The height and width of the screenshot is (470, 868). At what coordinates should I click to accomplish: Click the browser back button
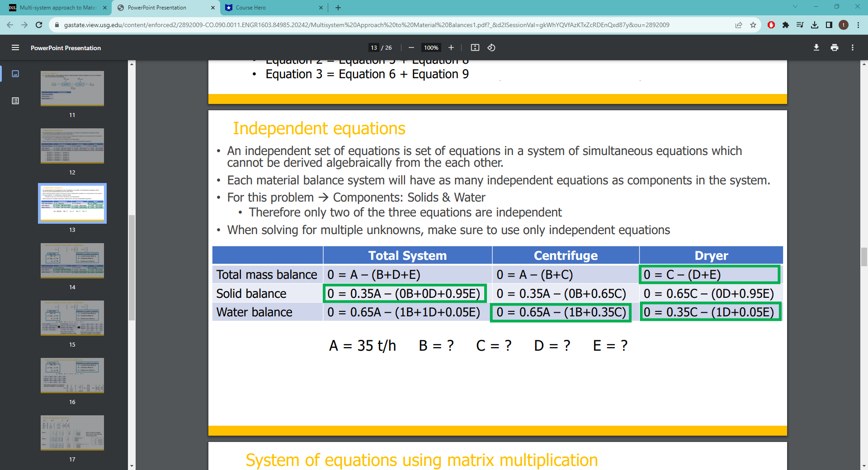click(10, 25)
